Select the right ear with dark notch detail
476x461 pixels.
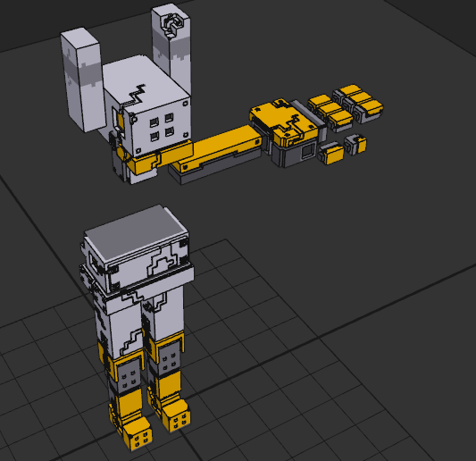[171, 46]
